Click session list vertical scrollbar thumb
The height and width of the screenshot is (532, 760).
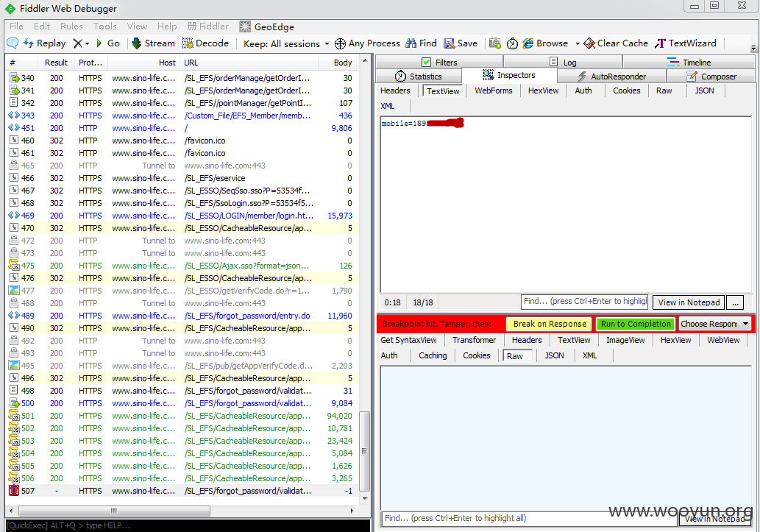coord(364,452)
